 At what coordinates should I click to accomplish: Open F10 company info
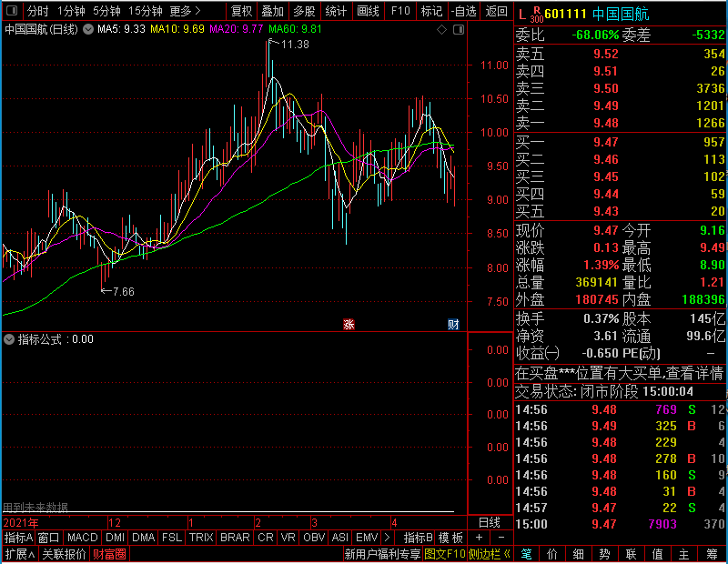pos(400,11)
